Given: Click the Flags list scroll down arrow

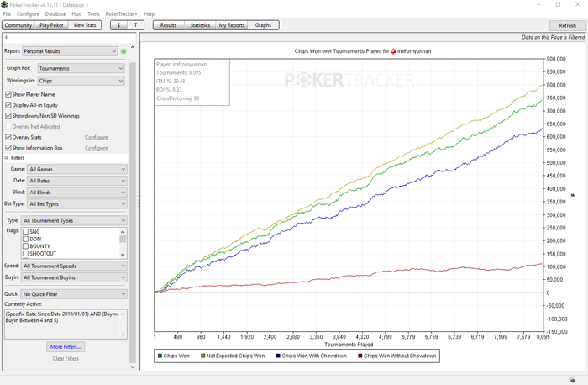Looking at the screenshot, I should (x=123, y=255).
